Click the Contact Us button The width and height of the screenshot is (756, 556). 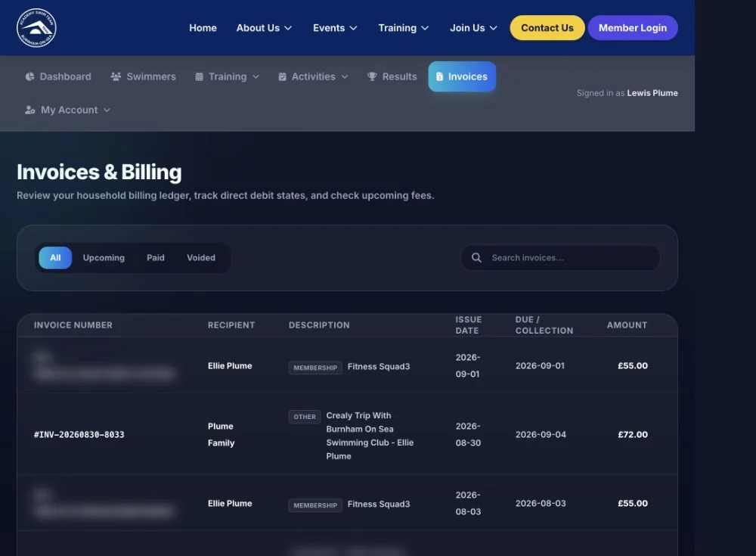[x=547, y=28]
